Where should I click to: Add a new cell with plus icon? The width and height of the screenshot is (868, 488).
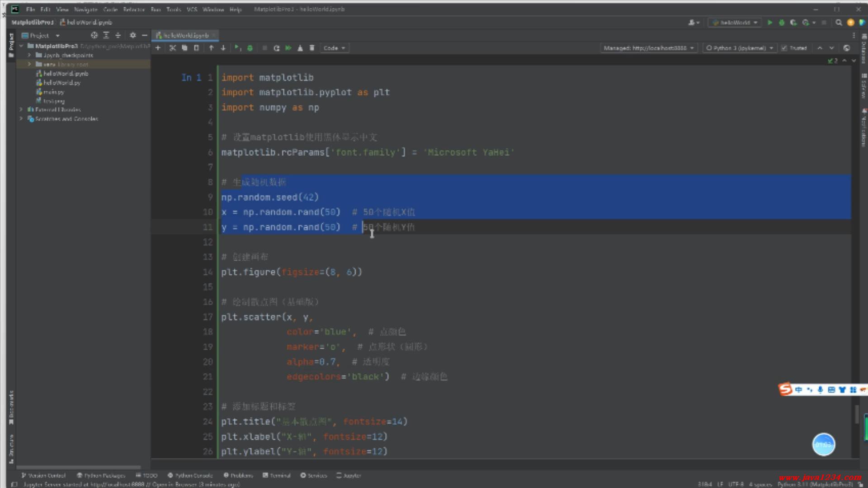pos(158,48)
